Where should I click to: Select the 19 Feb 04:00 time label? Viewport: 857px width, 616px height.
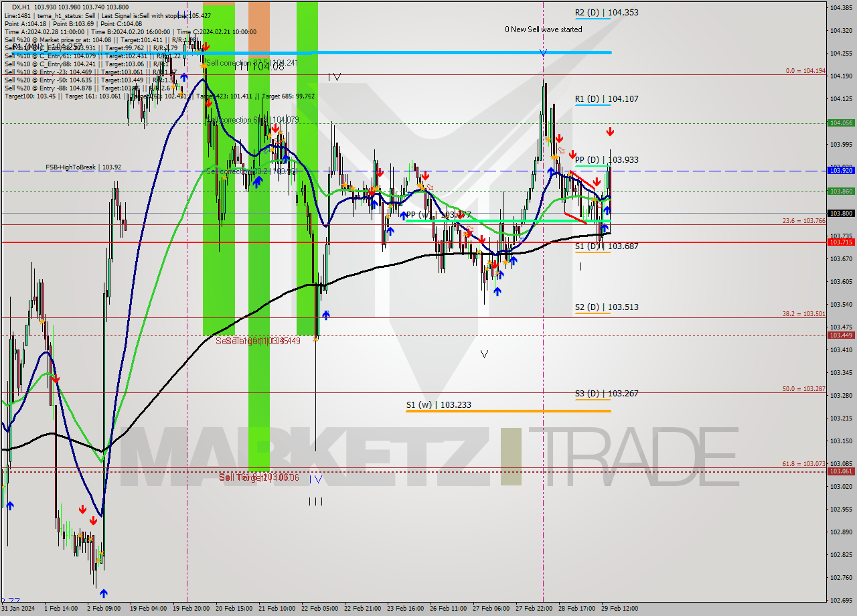pyautogui.click(x=148, y=609)
